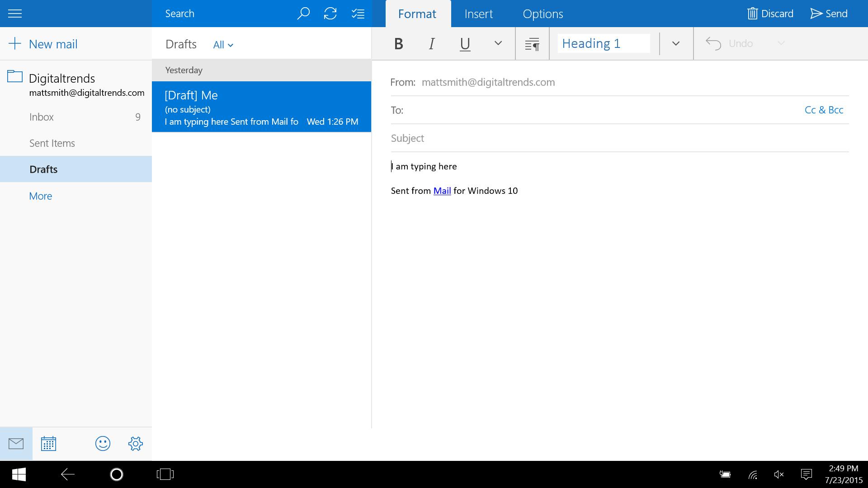Click the Discard draft icon button
The height and width of the screenshot is (488, 868).
(752, 13)
